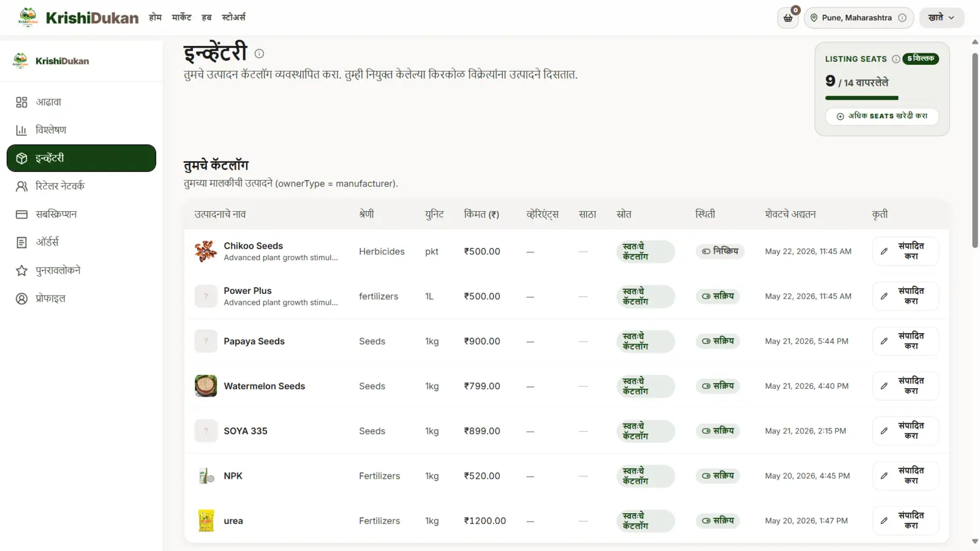
Task: Click the listing seats usage progress bar
Action: (882, 98)
